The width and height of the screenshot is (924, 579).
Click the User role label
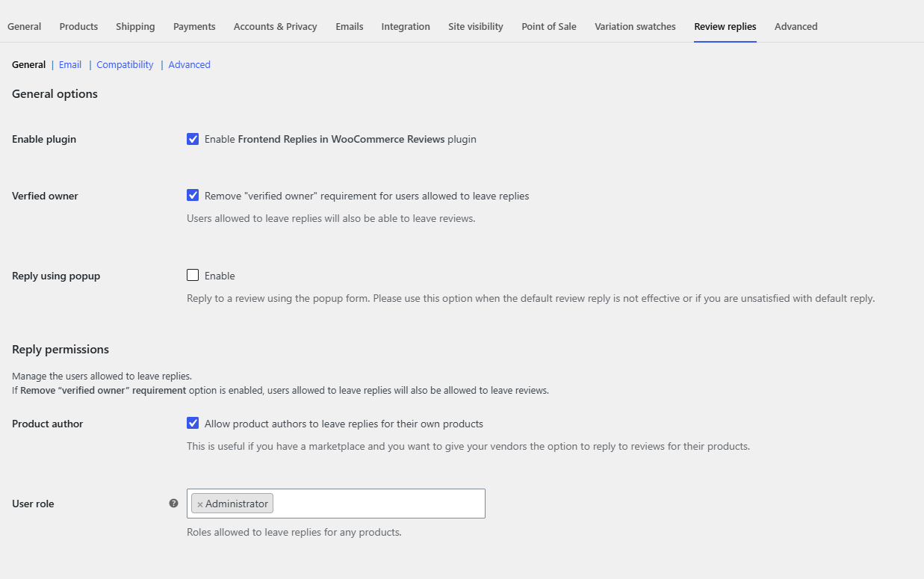pyautogui.click(x=33, y=504)
